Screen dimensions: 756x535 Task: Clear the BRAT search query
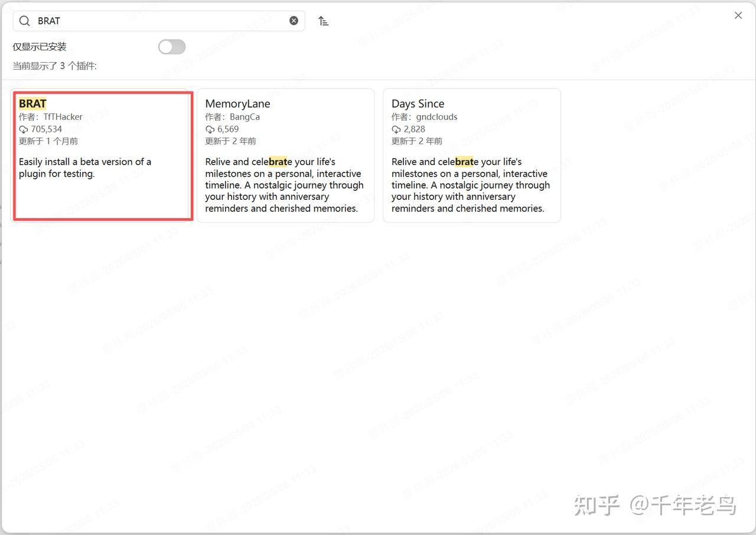[x=294, y=21]
